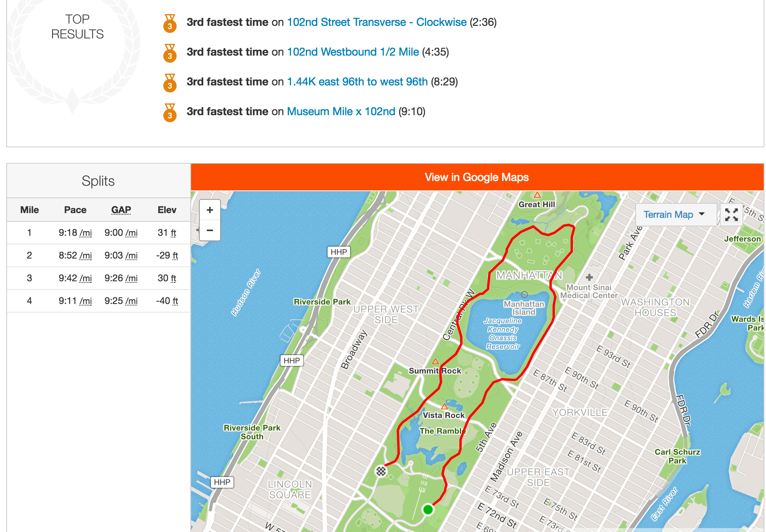The image size is (766, 532).
Task: Click bronze medal icon for Museum Mile result
Action: (x=170, y=113)
